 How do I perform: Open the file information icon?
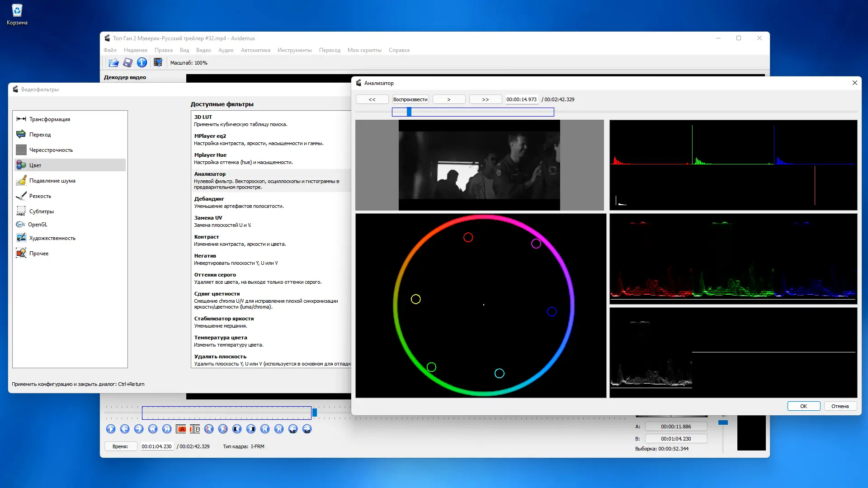tap(142, 63)
